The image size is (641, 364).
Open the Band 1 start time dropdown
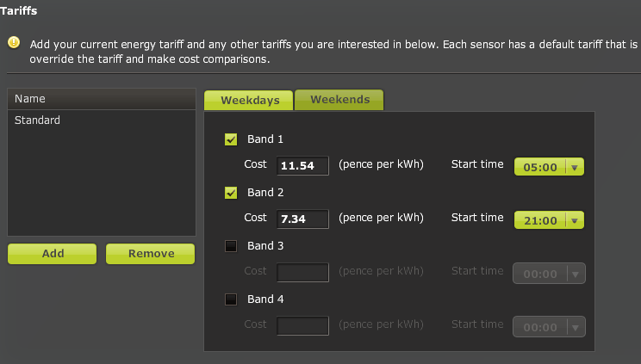pyautogui.click(x=549, y=167)
